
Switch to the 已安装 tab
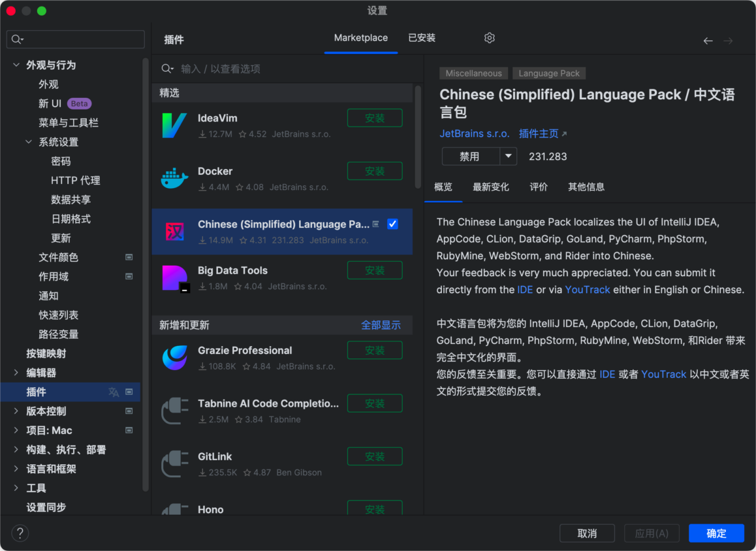pos(422,38)
